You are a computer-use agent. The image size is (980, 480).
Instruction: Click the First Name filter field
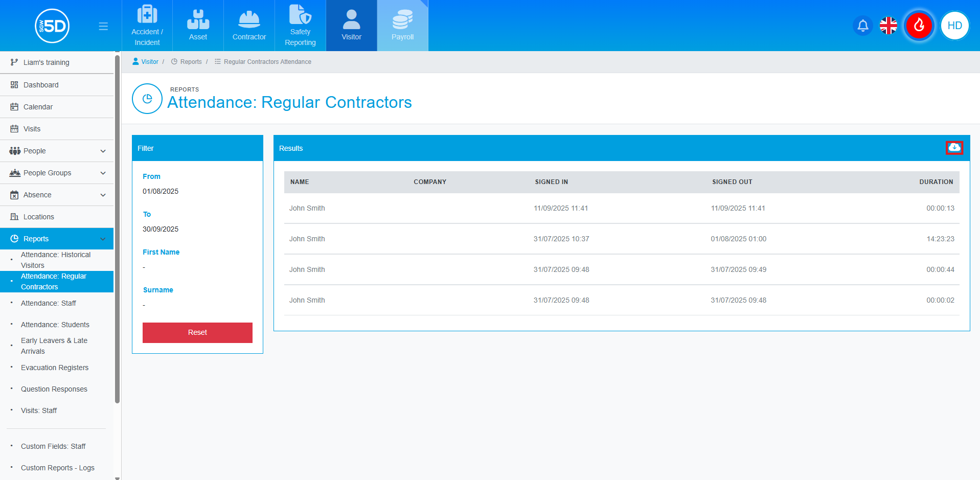pos(197,267)
